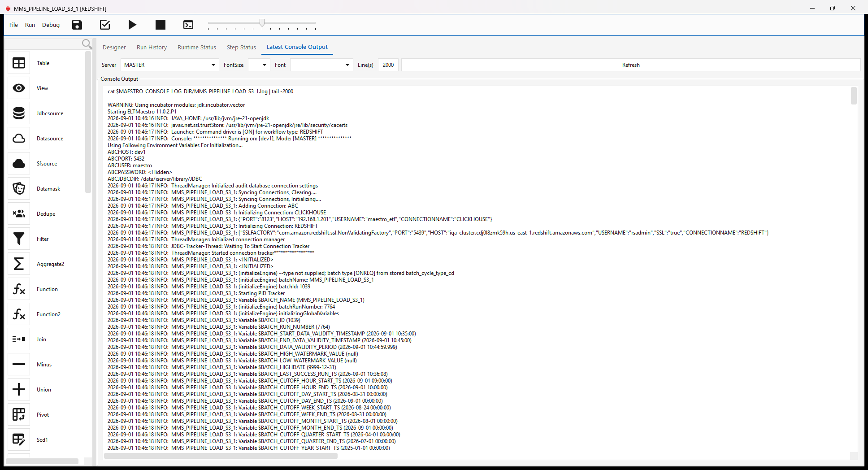Select the Aggregate2 sigma icon
Screen dimensions: 868x470
click(x=19, y=264)
